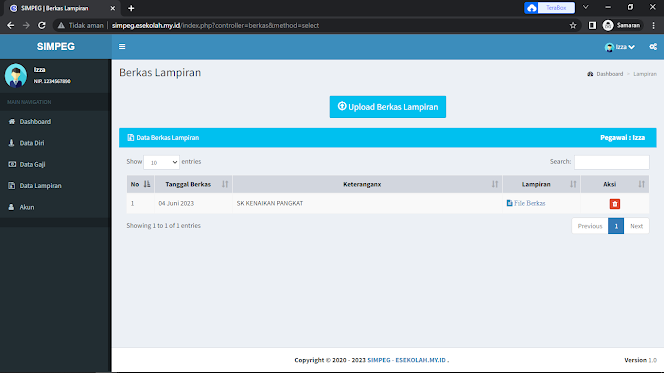Focus the Search input field
The height and width of the screenshot is (373, 664).
click(x=611, y=162)
